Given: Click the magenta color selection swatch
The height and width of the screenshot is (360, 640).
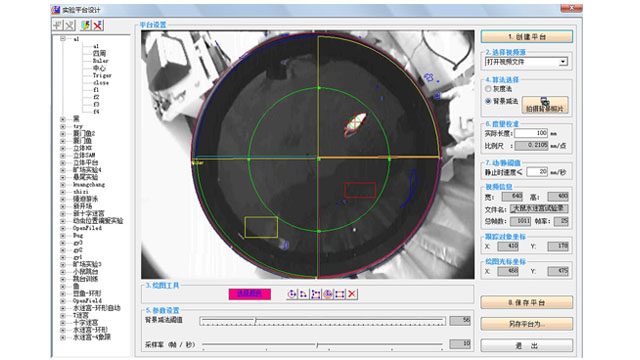Looking at the screenshot, I should [249, 294].
